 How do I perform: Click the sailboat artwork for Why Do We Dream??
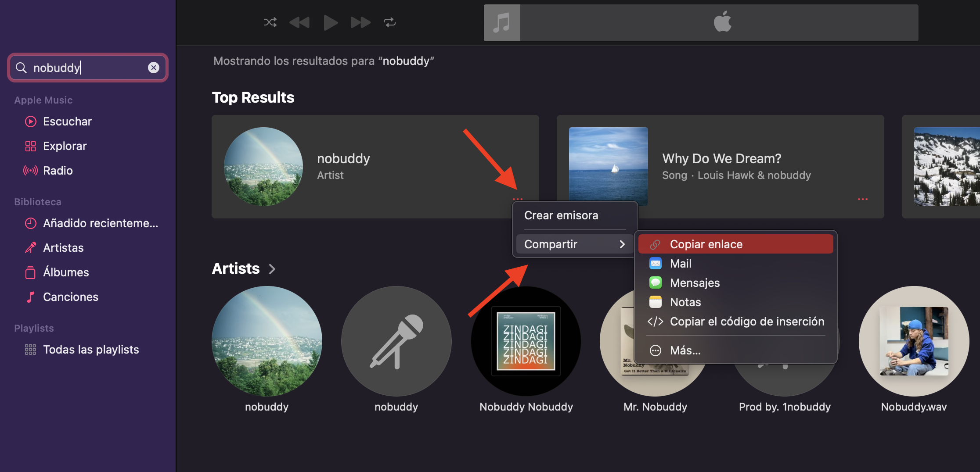pos(609,167)
